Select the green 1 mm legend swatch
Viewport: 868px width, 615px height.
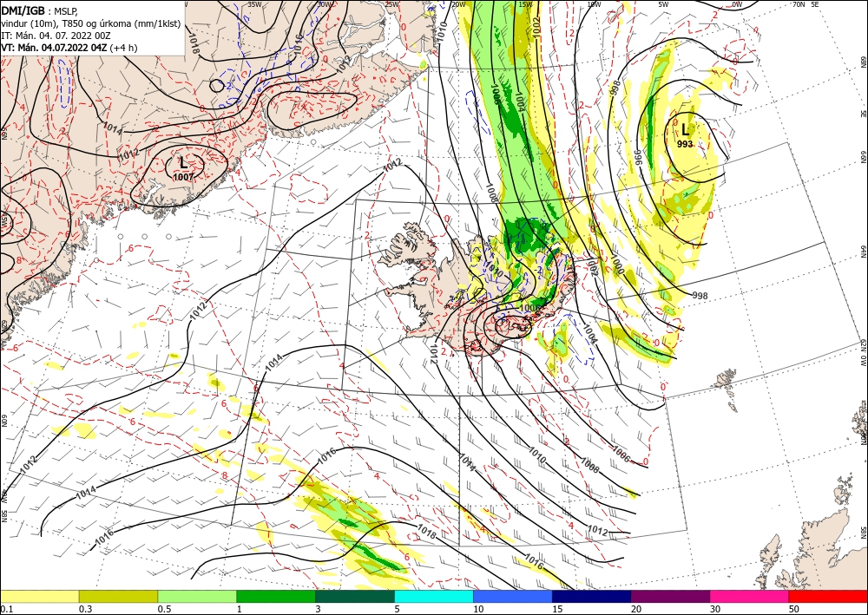(x=276, y=596)
